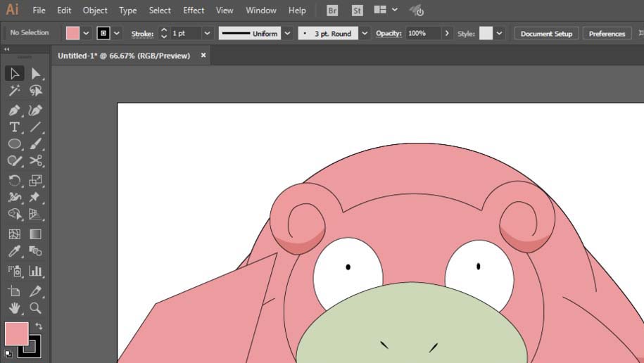Image resolution: width=644 pixels, height=363 pixels.
Task: Choose the Magic Wand tool
Action: point(14,91)
